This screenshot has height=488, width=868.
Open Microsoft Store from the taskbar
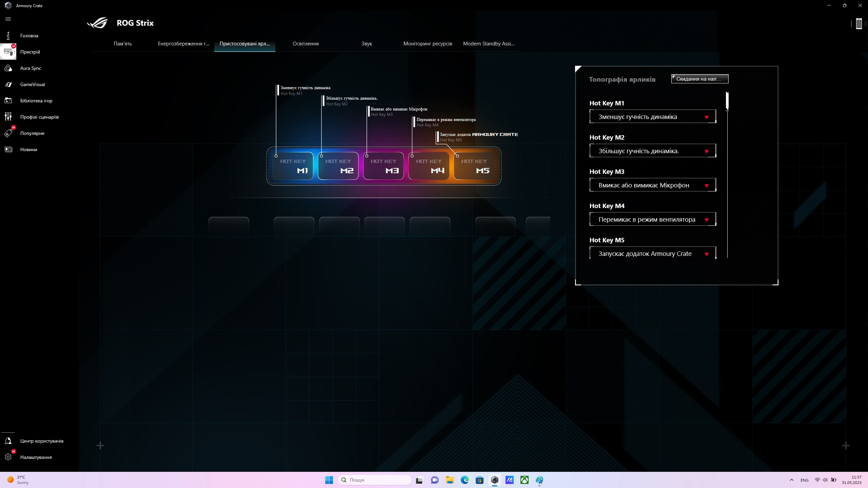(479, 480)
